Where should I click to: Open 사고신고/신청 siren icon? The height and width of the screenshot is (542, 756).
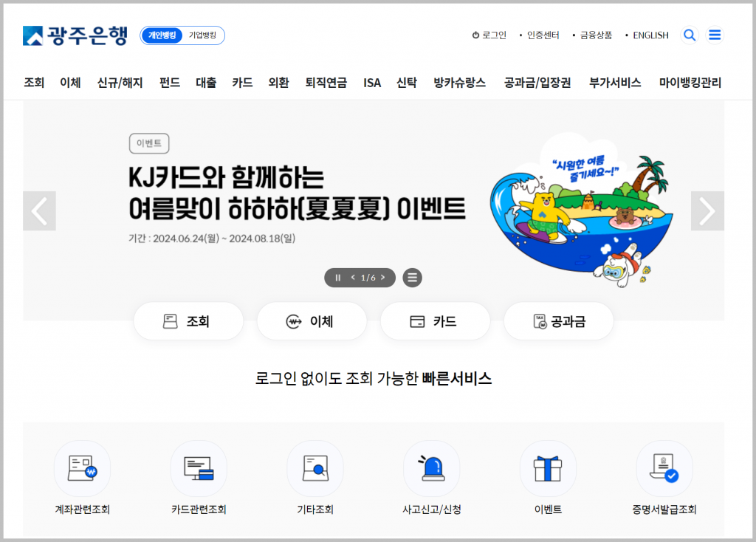[431, 468]
